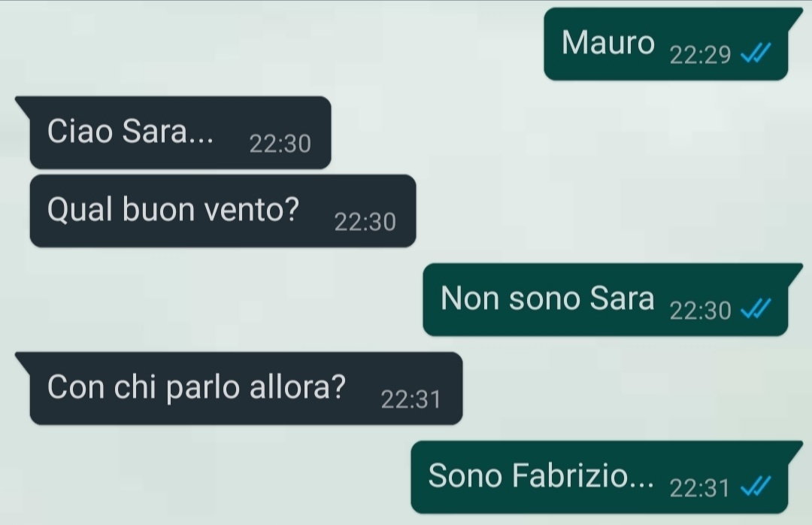Tap tail corner of Ciao Sara bubble

23,102
